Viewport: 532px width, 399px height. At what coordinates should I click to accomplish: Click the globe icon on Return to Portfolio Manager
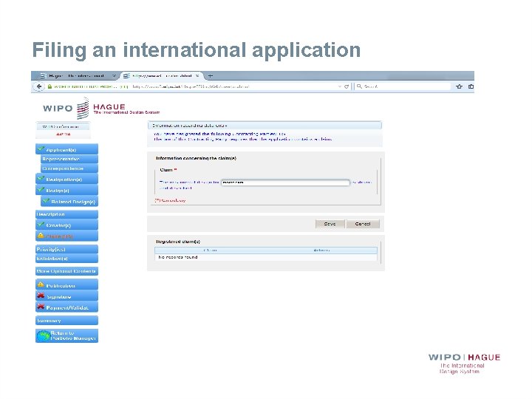[42, 335]
